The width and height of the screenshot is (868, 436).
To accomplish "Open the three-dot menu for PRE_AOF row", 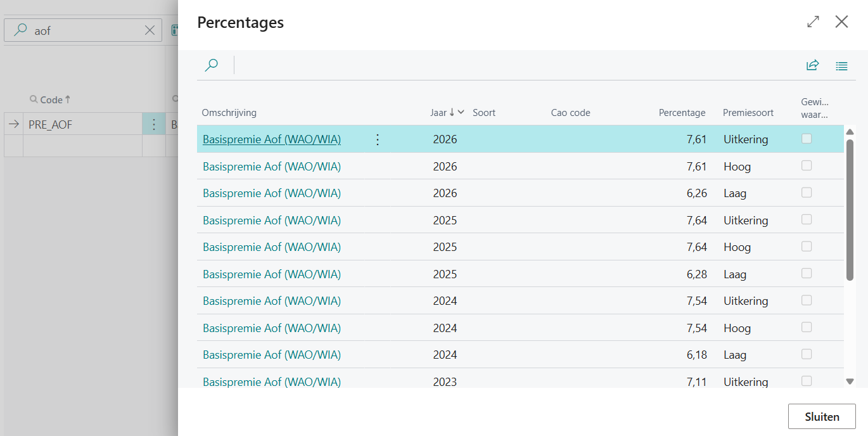I will pyautogui.click(x=153, y=125).
